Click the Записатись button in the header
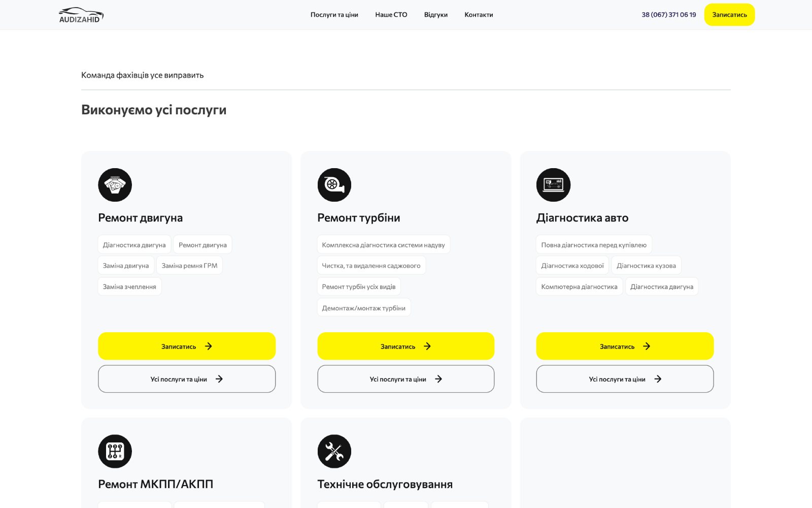The width and height of the screenshot is (812, 508). click(x=729, y=15)
